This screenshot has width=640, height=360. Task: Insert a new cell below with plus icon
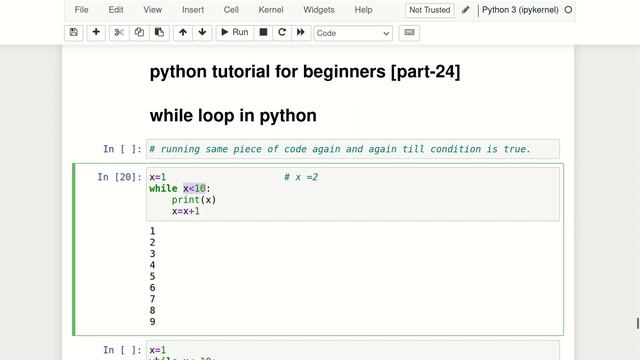(x=96, y=33)
